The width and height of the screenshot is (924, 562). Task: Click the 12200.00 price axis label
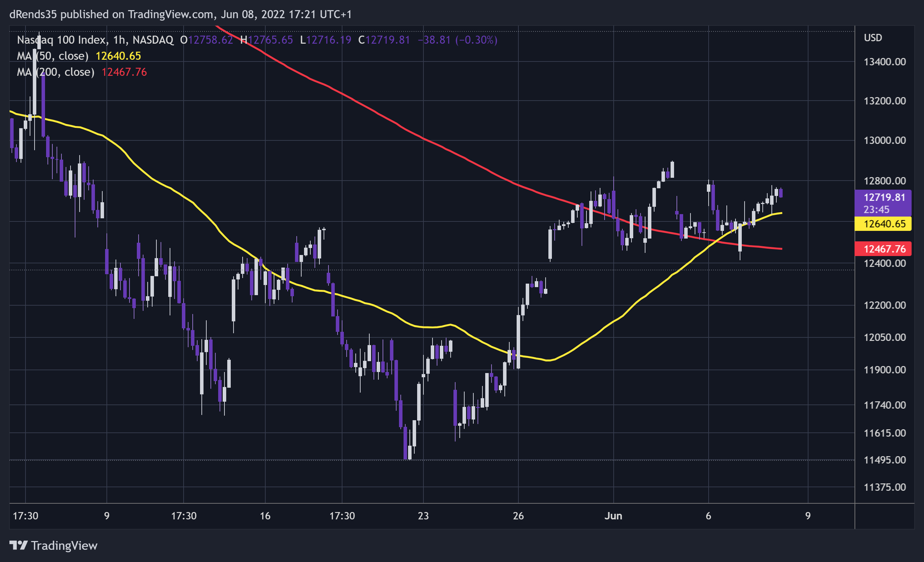coord(885,305)
